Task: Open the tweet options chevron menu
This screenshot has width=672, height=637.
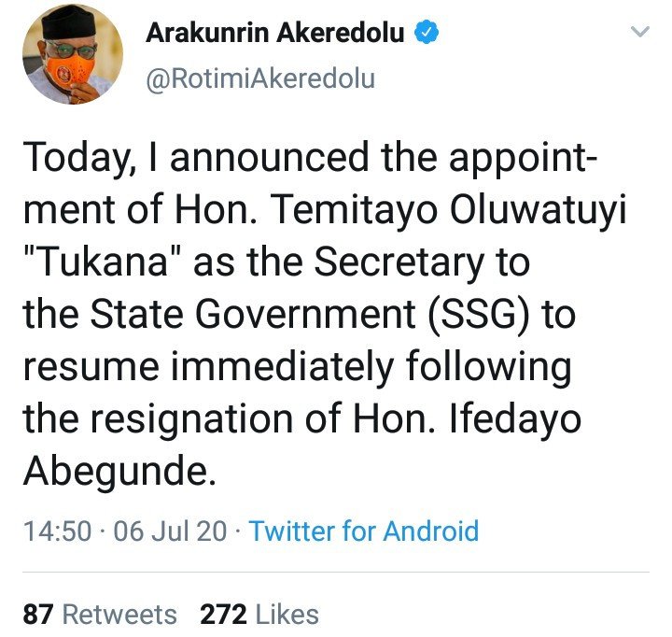Action: pos(640,32)
